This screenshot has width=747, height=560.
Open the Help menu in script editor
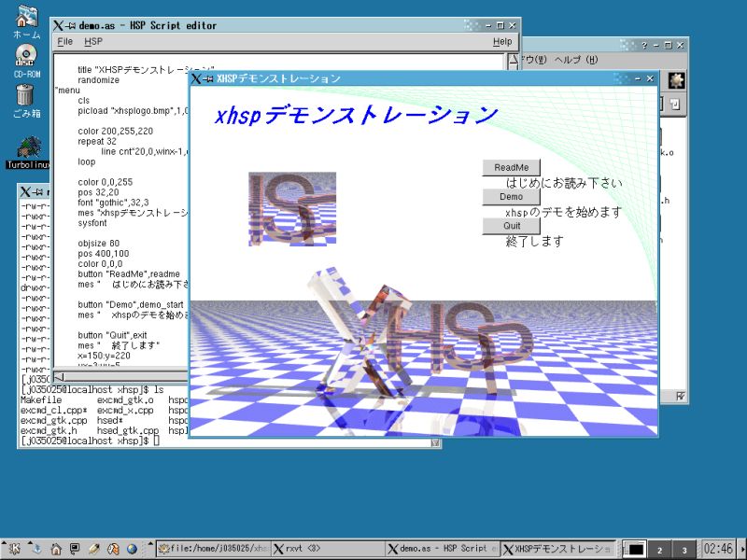tap(501, 42)
